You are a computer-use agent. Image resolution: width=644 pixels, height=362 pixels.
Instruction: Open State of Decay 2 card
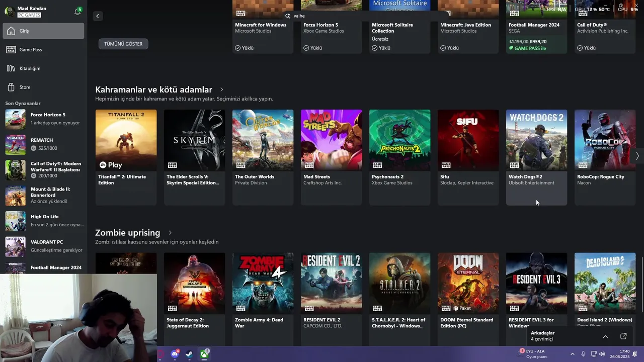[x=194, y=299]
